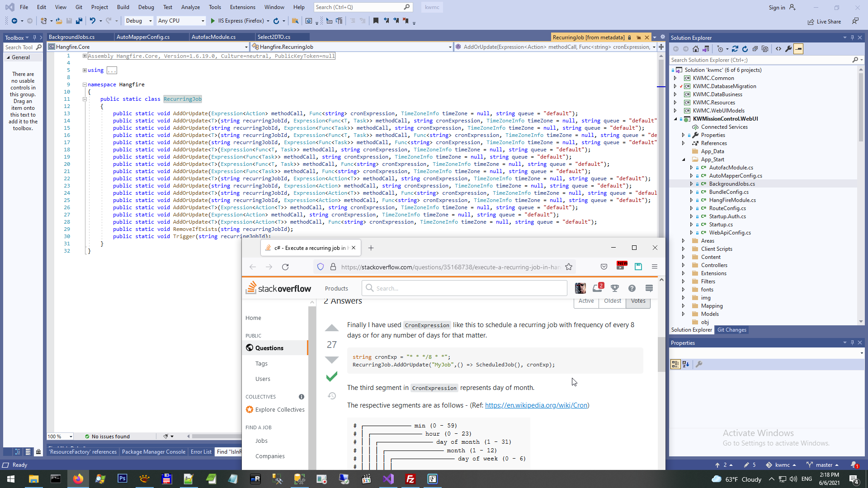Toggle Categorized view in Properties panel
Screen dimensions: 868x488
(675, 364)
